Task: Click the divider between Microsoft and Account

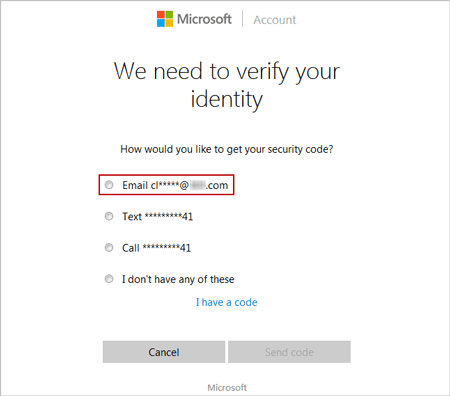Action: (x=242, y=19)
